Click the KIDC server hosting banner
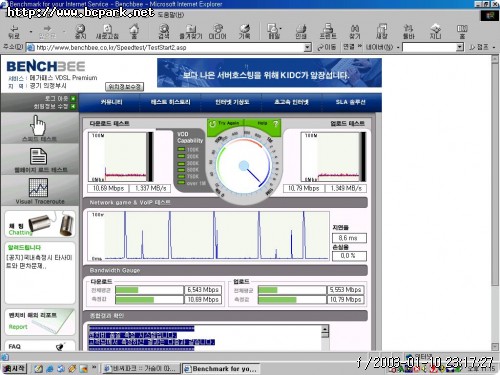The width and height of the screenshot is (500, 375). [x=269, y=73]
